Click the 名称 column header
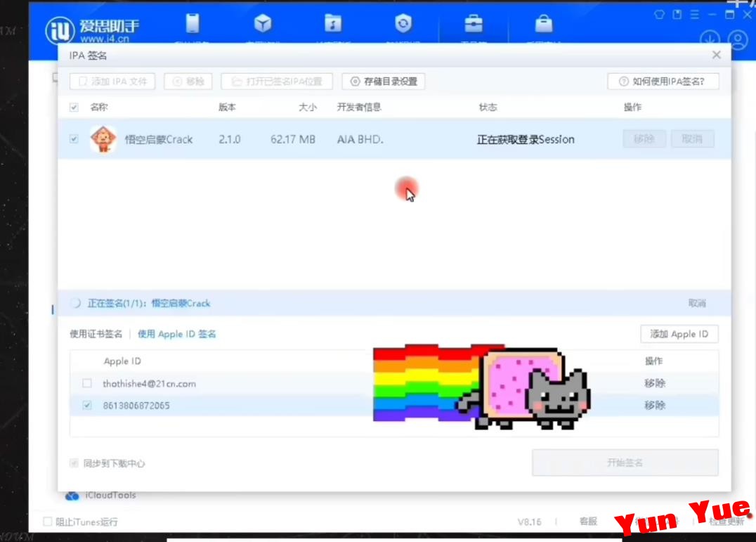Viewport: 756px width, 542px height. [99, 107]
